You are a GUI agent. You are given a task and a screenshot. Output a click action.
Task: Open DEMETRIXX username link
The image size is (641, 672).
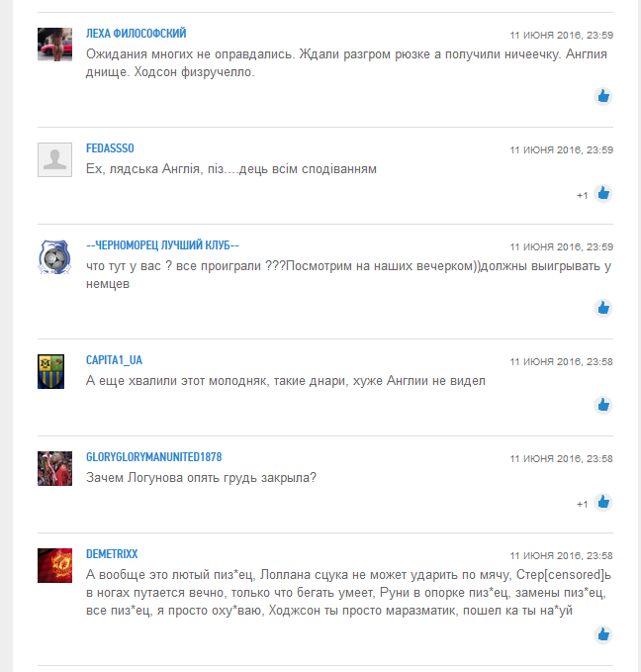pos(112,554)
